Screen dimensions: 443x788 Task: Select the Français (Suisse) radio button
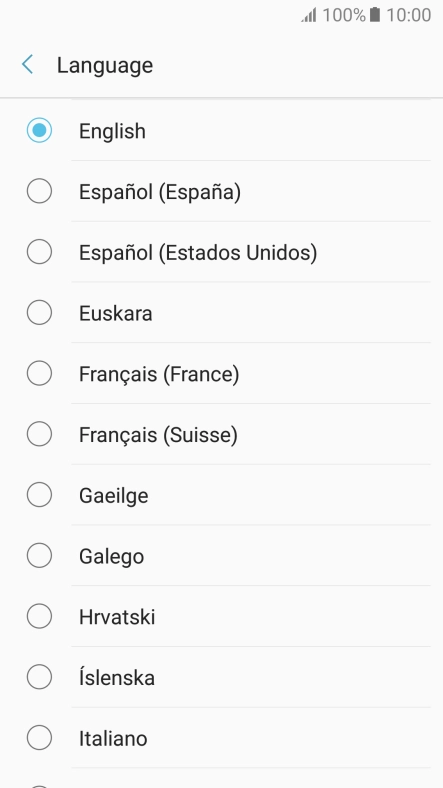click(39, 434)
